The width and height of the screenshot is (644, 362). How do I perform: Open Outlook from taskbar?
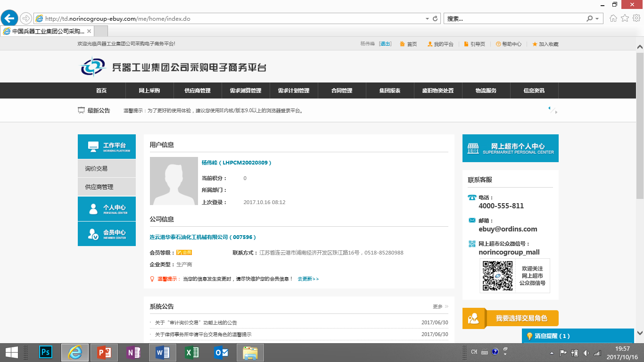[x=221, y=352]
